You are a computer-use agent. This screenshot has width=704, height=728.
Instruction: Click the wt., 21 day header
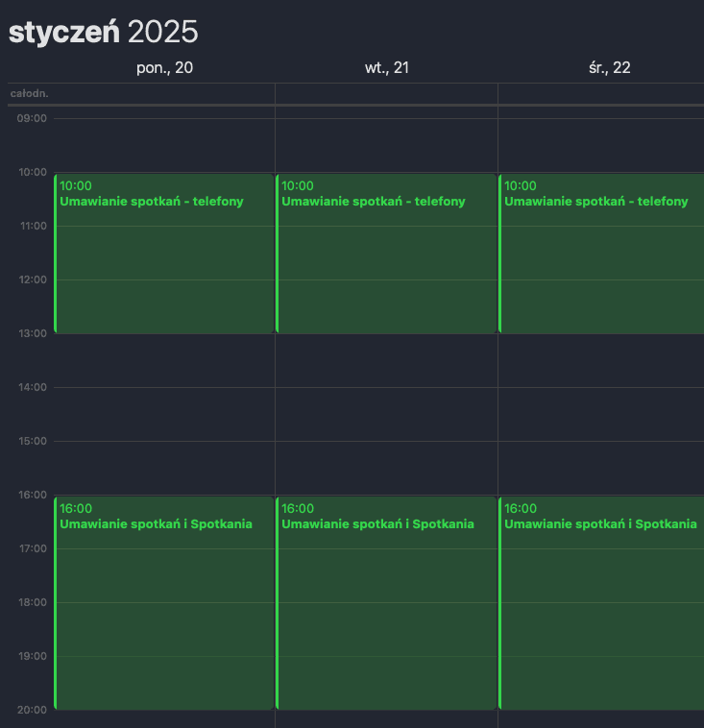pos(387,68)
